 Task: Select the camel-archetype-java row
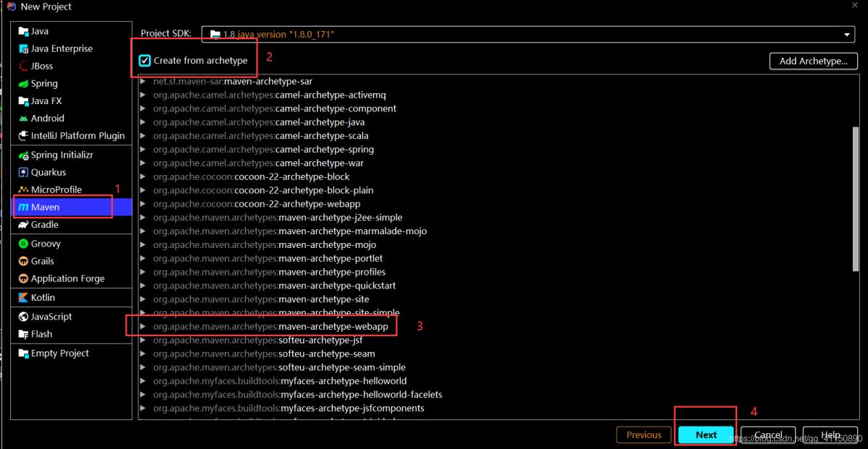point(496,122)
